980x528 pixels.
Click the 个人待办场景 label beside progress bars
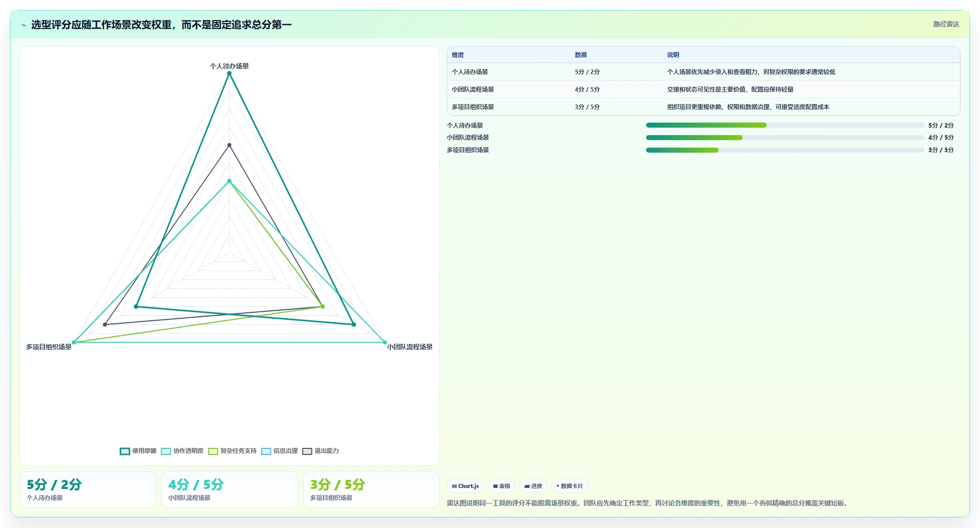pyautogui.click(x=465, y=126)
